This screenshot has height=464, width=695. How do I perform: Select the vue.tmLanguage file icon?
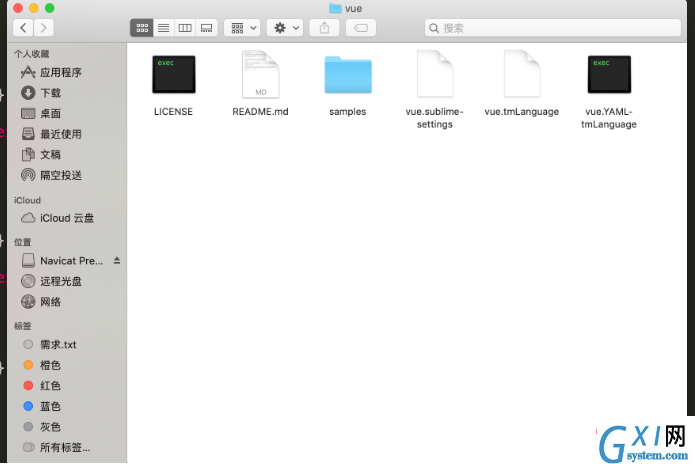click(x=522, y=74)
